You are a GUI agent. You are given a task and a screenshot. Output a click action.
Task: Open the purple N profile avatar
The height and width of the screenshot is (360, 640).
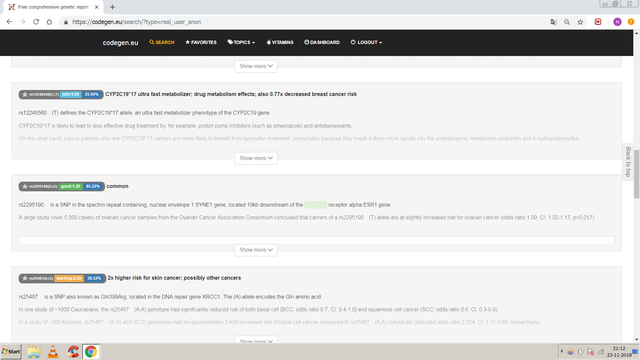tap(617, 22)
